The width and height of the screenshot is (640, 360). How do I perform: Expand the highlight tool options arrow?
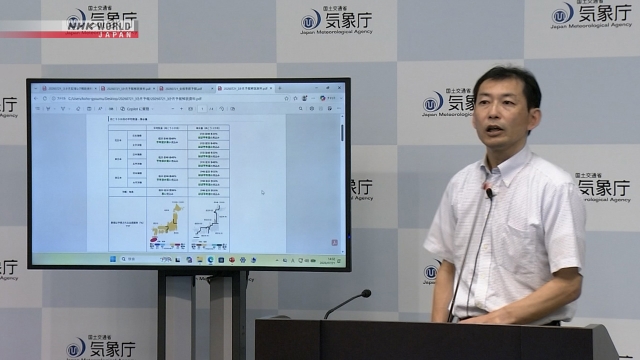pos(54,109)
